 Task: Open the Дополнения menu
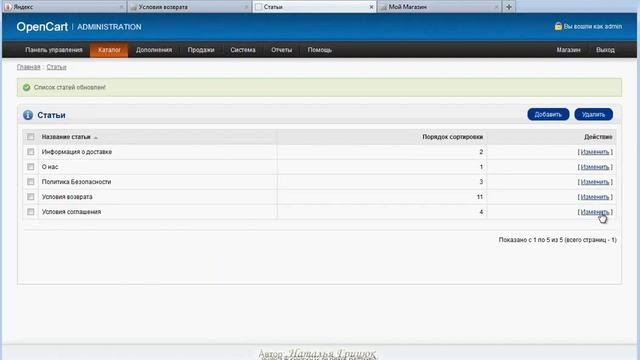154,50
